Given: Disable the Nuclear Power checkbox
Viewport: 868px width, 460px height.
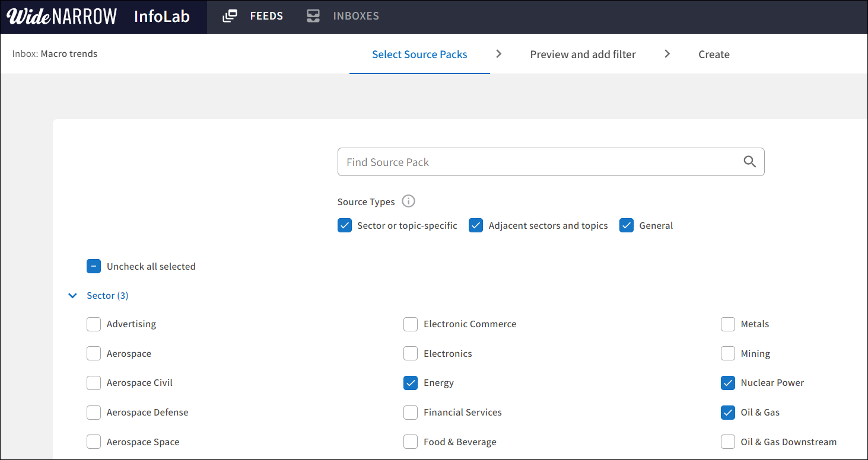Looking at the screenshot, I should point(728,383).
